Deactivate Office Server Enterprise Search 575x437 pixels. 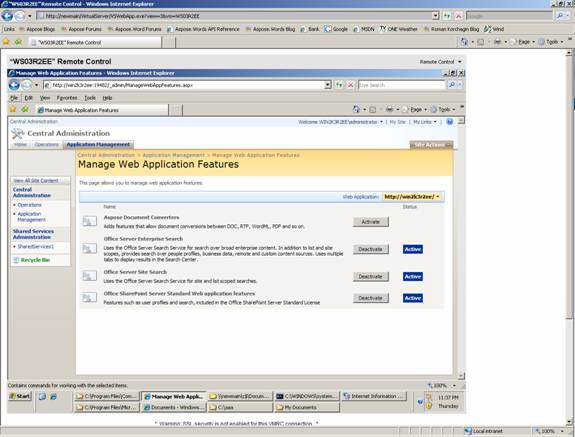coord(370,249)
